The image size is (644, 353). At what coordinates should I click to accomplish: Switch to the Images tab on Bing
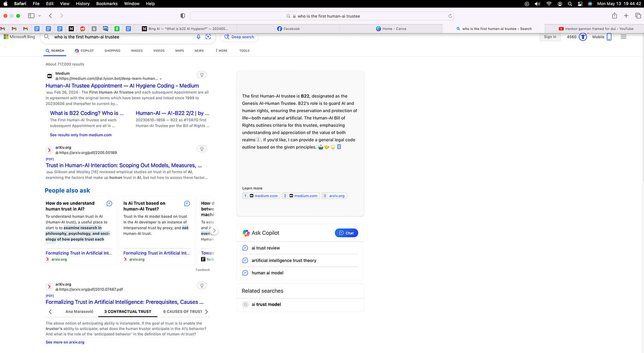tap(137, 51)
